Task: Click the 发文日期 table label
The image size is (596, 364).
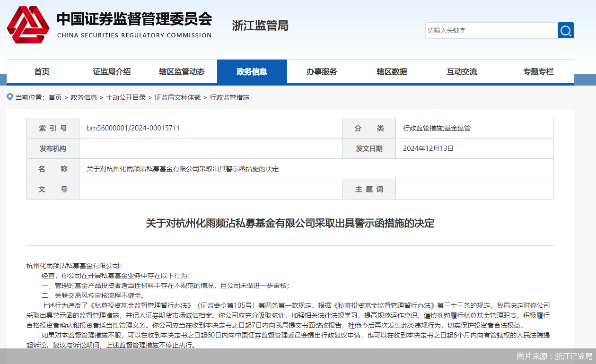Action: coord(369,148)
